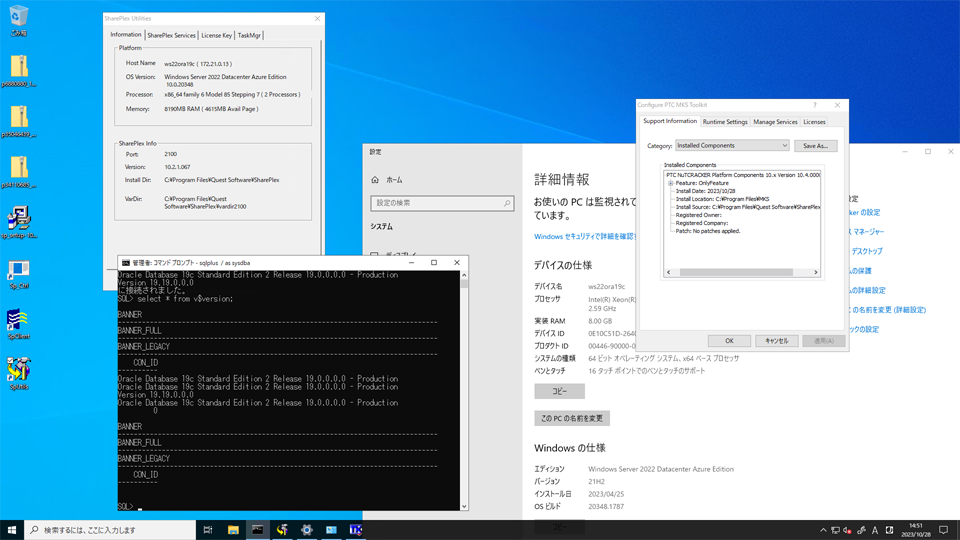Viewport: 960px width, 540px height.
Task: Click the taskbar search box
Action: point(110,530)
